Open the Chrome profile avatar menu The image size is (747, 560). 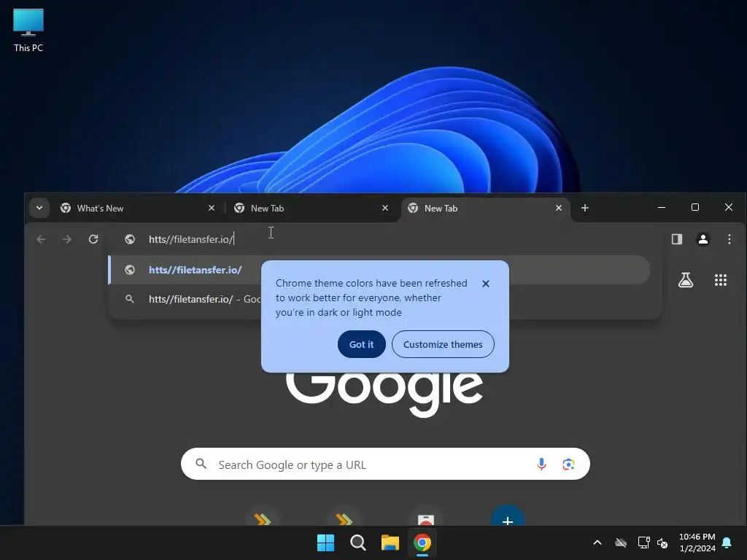[x=703, y=239]
